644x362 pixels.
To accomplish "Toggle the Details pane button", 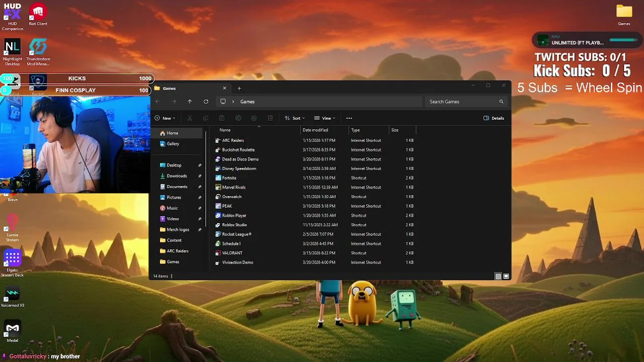I will (494, 118).
